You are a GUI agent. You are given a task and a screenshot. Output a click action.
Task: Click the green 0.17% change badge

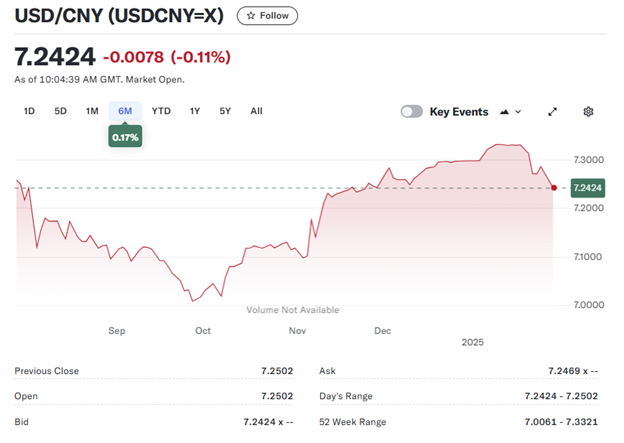coord(125,135)
